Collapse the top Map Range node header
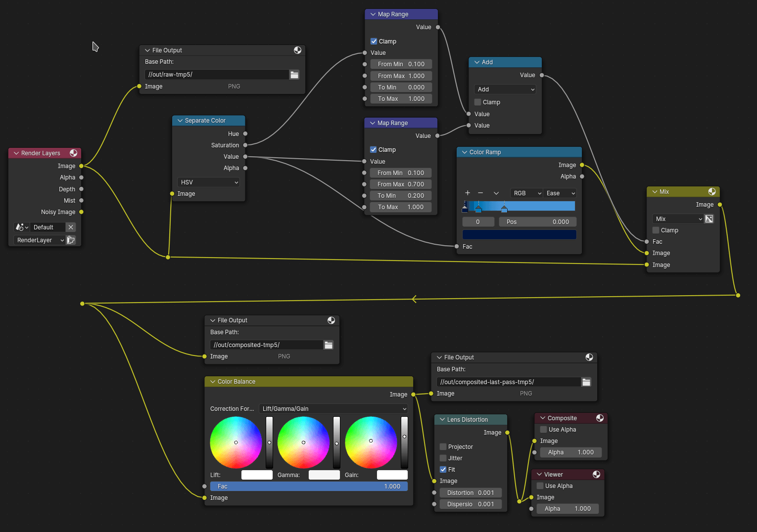The width and height of the screenshot is (757, 532). (373, 14)
